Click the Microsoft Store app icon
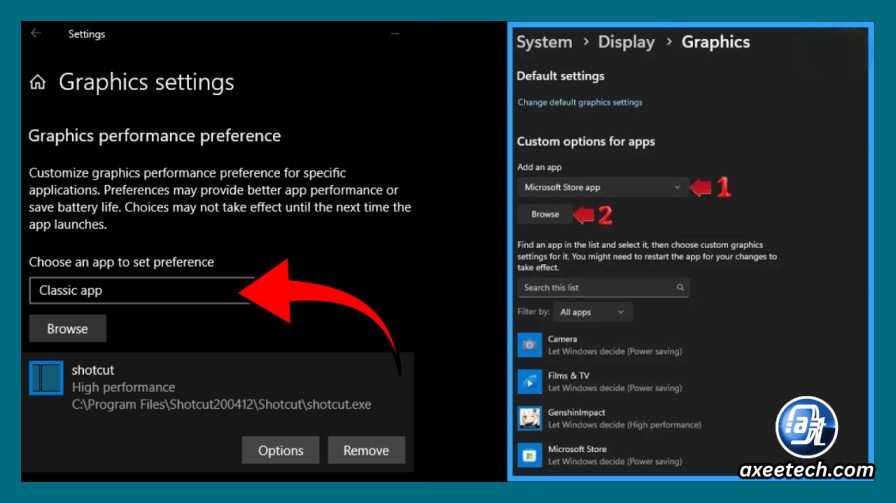 tap(529, 456)
